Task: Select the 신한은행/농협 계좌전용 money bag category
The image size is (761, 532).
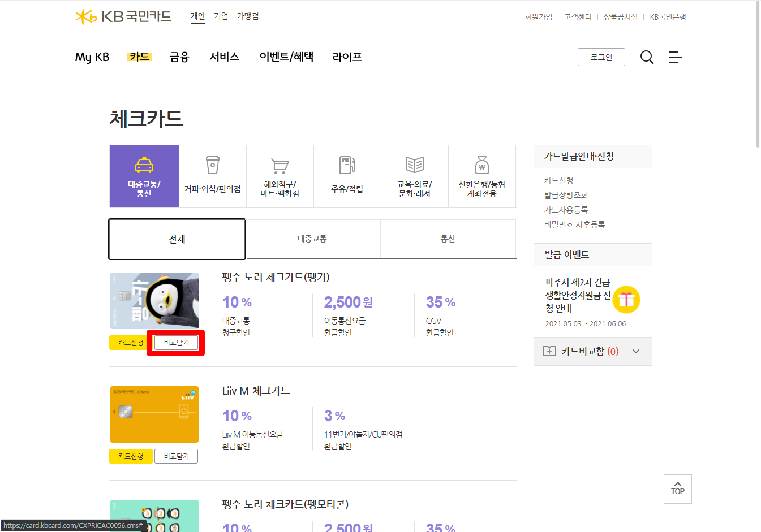Action: click(x=482, y=176)
